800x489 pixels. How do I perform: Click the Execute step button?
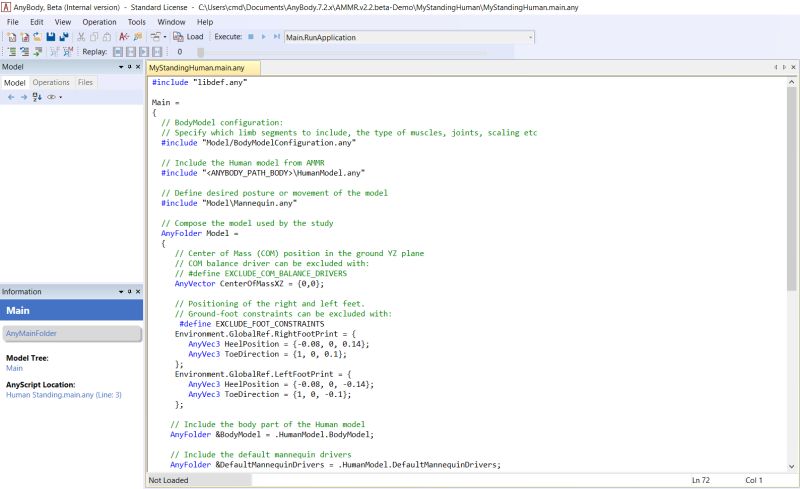coord(277,37)
